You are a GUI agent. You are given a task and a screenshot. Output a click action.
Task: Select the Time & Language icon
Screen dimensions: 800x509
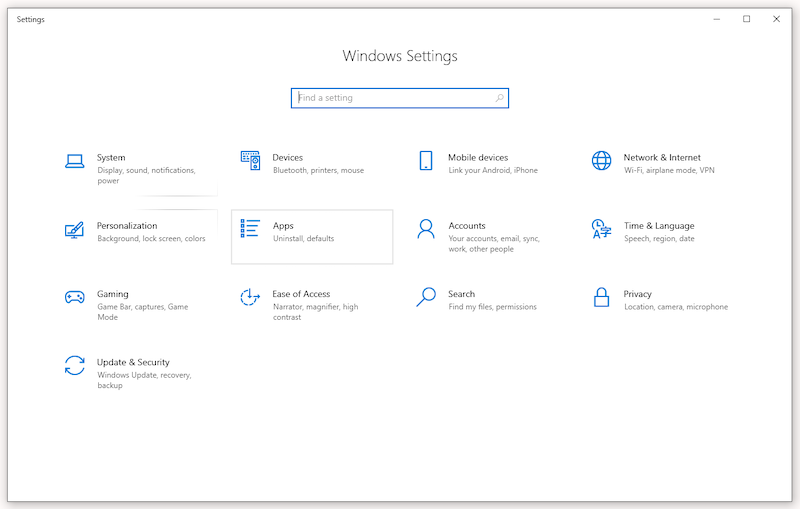601,229
